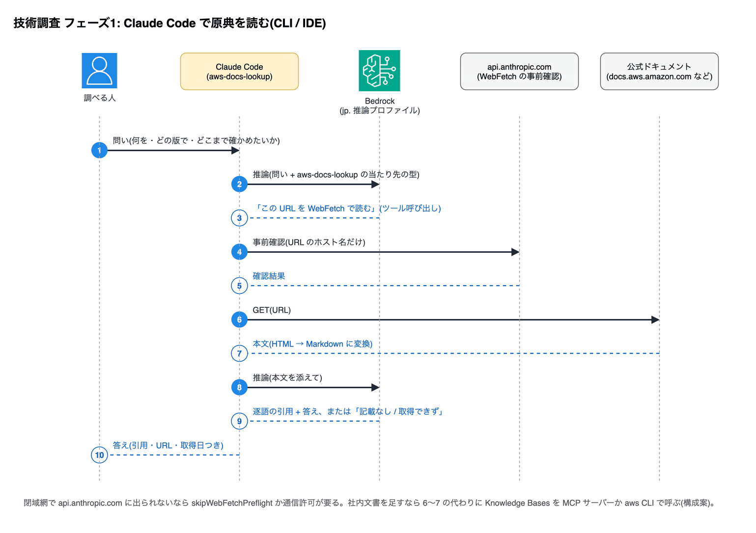Click the diagram title 技術調査 フェーズ1
Screen dimensions: 756x533
169,23
